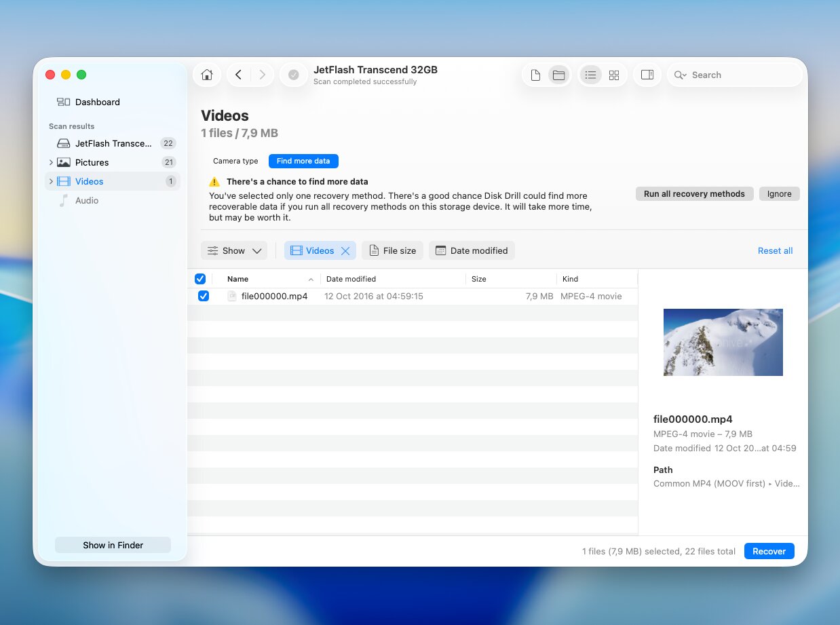This screenshot has width=840, height=625.
Task: Open the Show filter dropdown
Action: [234, 250]
